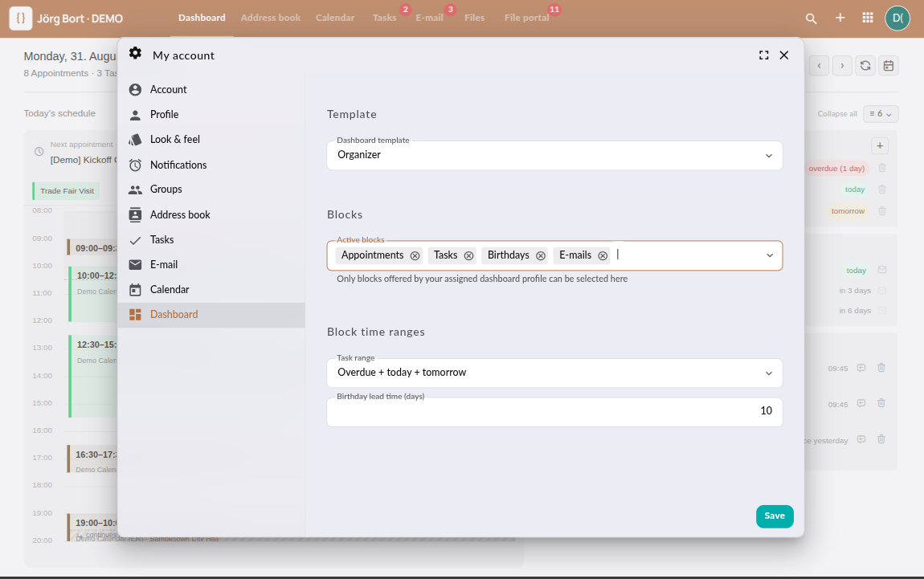Screen dimensions: 924x579
Task: Open the 12:30 appointment in schedule
Action: 93,376
